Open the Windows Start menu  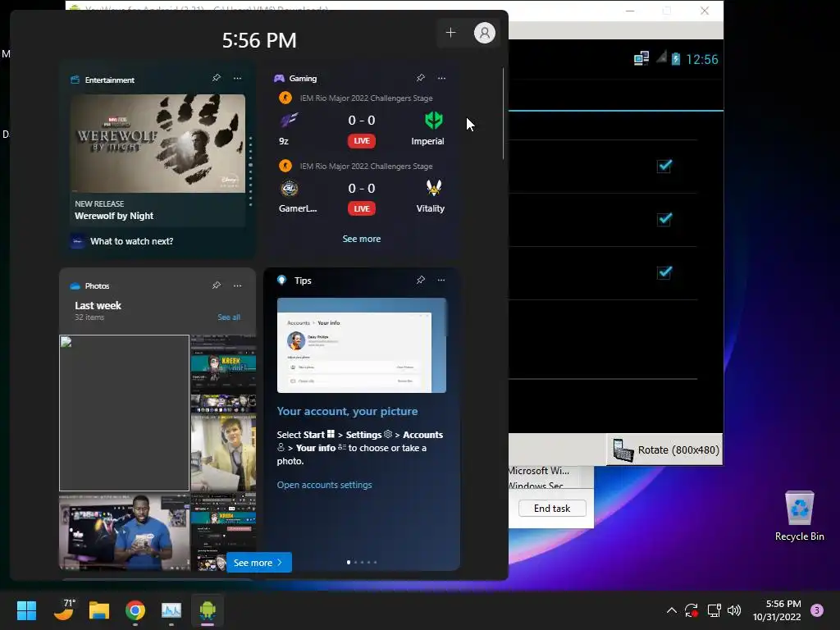tap(26, 610)
